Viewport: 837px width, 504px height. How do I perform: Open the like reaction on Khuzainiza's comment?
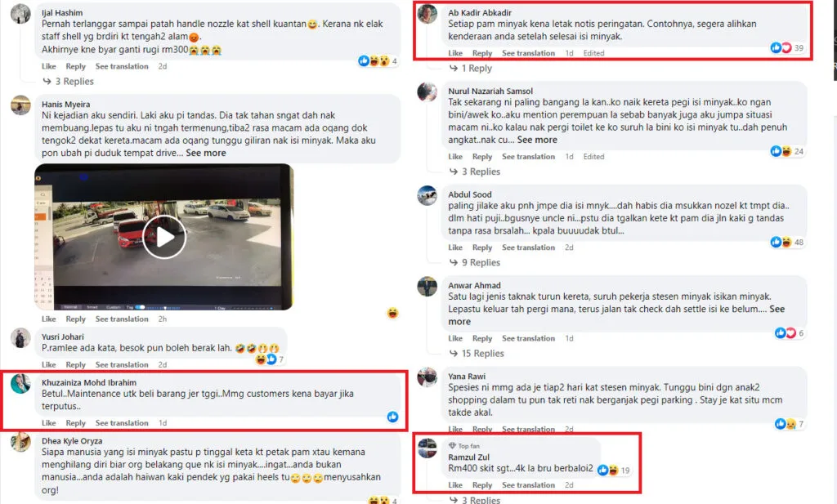(393, 417)
